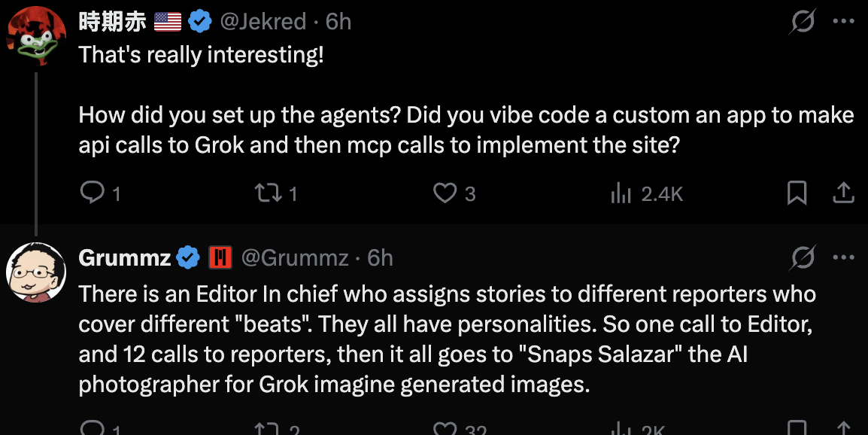The width and height of the screenshot is (868, 435).
Task: Open the @Grummz handle link
Action: click(x=295, y=258)
